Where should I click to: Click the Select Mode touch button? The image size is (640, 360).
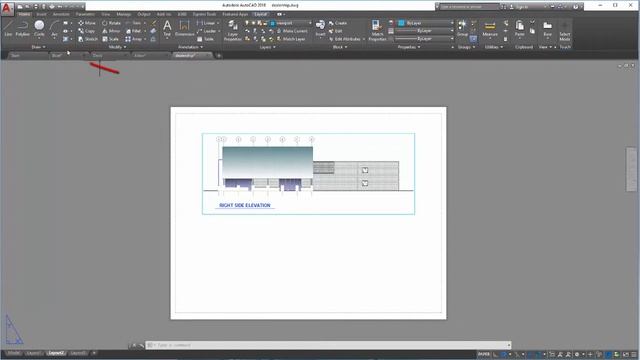(564, 31)
